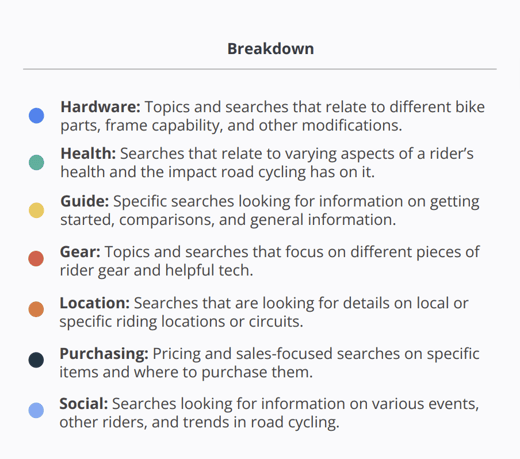Click the bold Purchasing label
Viewport: 520px width, 459px height.
point(104,354)
